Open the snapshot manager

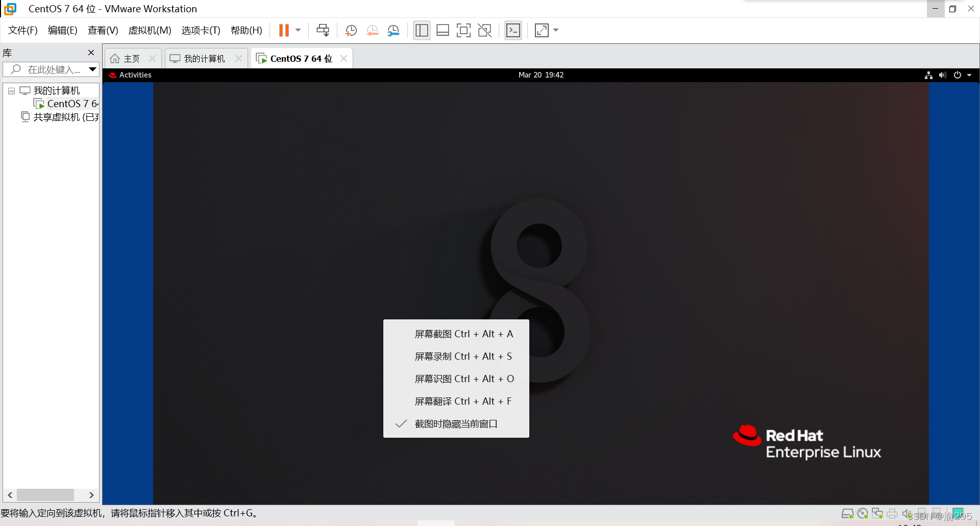(x=394, y=30)
